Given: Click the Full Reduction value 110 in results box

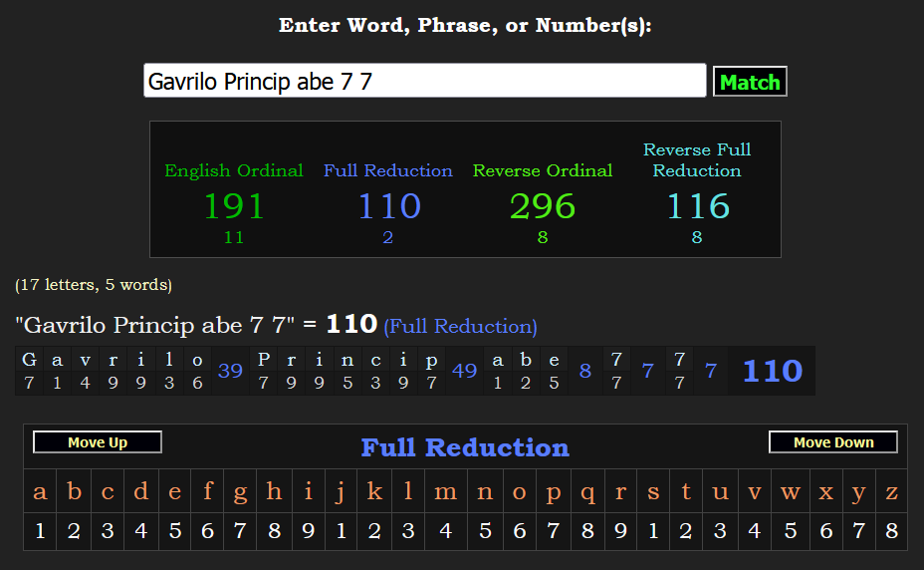Looking at the screenshot, I should [x=389, y=206].
